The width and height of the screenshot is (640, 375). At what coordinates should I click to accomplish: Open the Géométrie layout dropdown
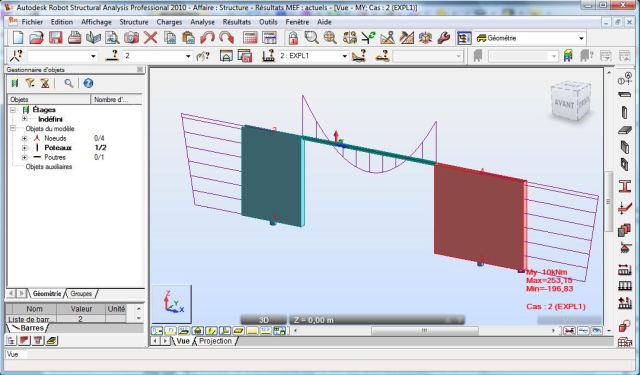tap(581, 38)
